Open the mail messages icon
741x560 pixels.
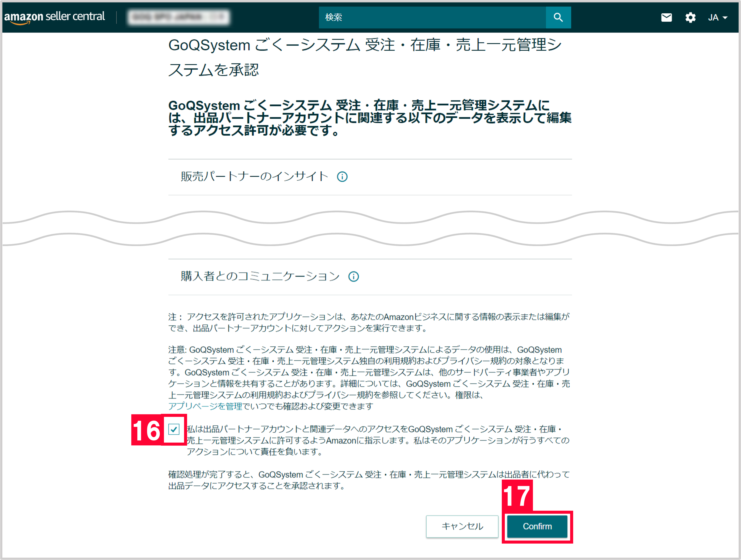pos(666,18)
